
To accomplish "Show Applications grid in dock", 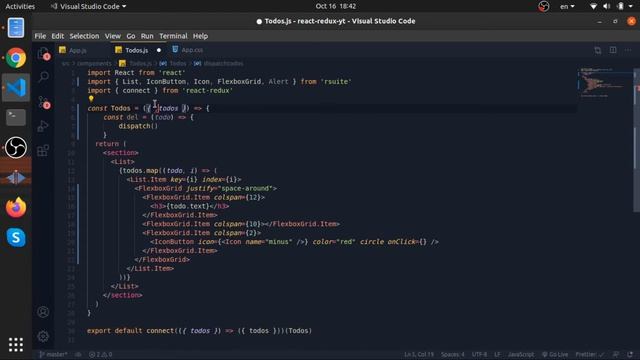I will click(x=16, y=345).
